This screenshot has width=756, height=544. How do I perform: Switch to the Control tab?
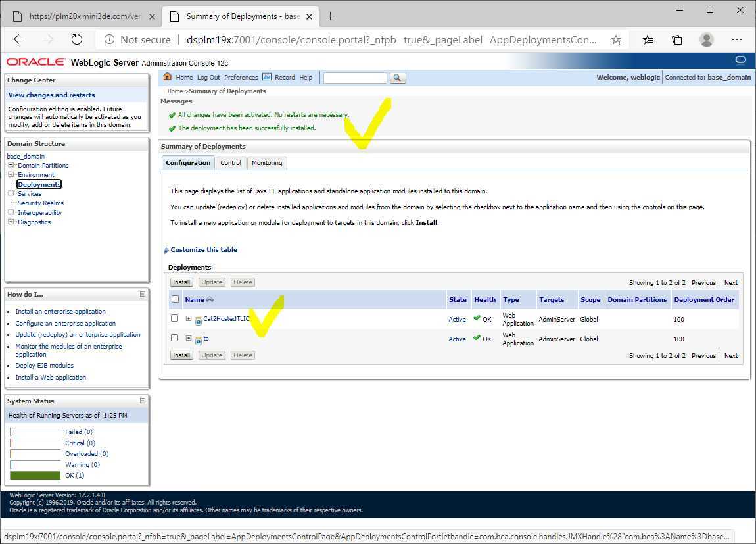coord(231,163)
